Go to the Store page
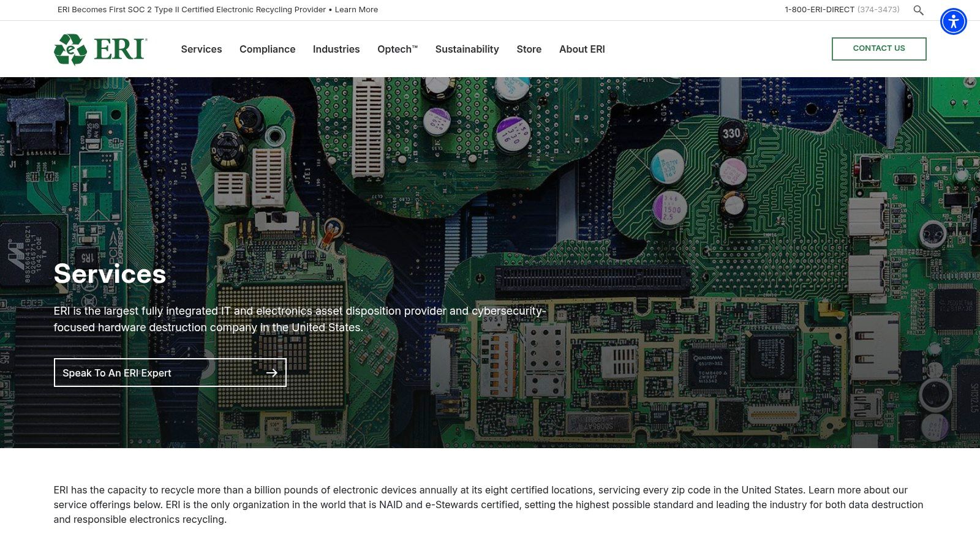 click(x=529, y=49)
